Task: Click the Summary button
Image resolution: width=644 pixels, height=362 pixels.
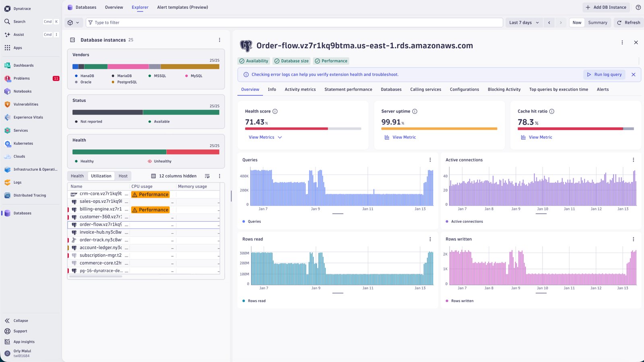Action: (x=598, y=23)
